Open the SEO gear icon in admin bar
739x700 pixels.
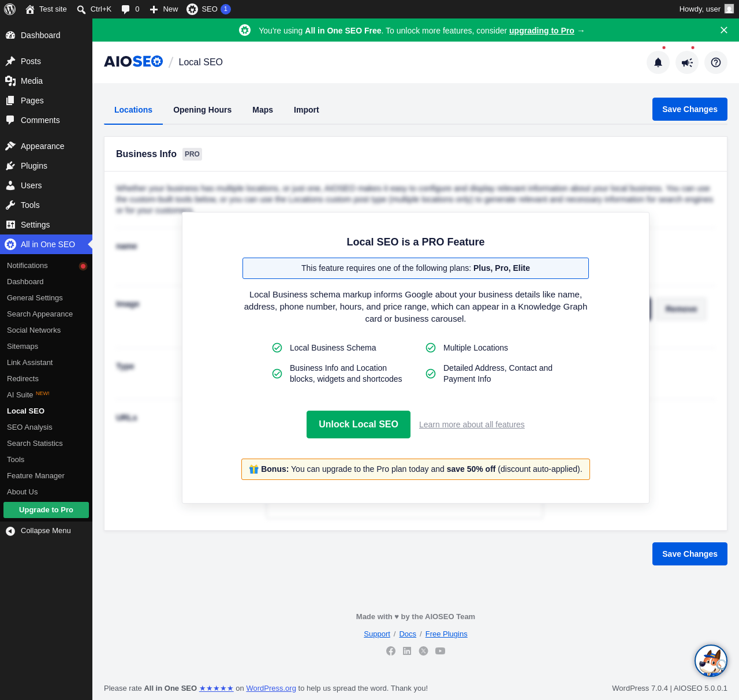coord(192,9)
